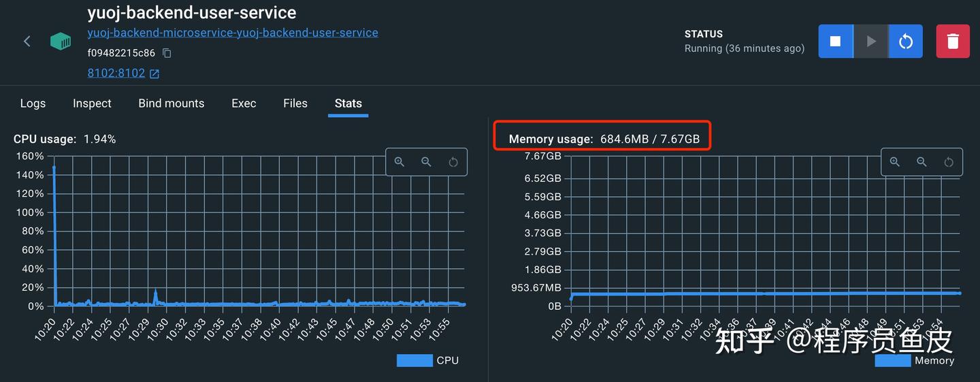Restart the container with the circular arrow
Screen dimensions: 980x382
(906, 42)
